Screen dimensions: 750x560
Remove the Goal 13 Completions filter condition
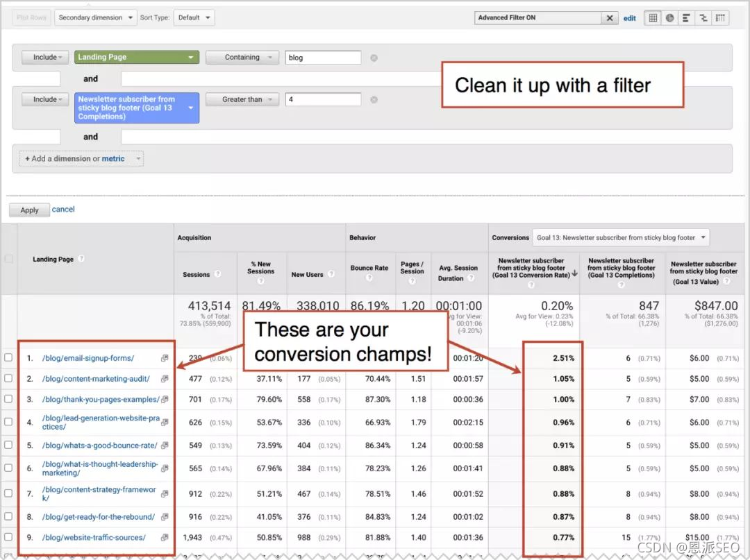pos(374,99)
